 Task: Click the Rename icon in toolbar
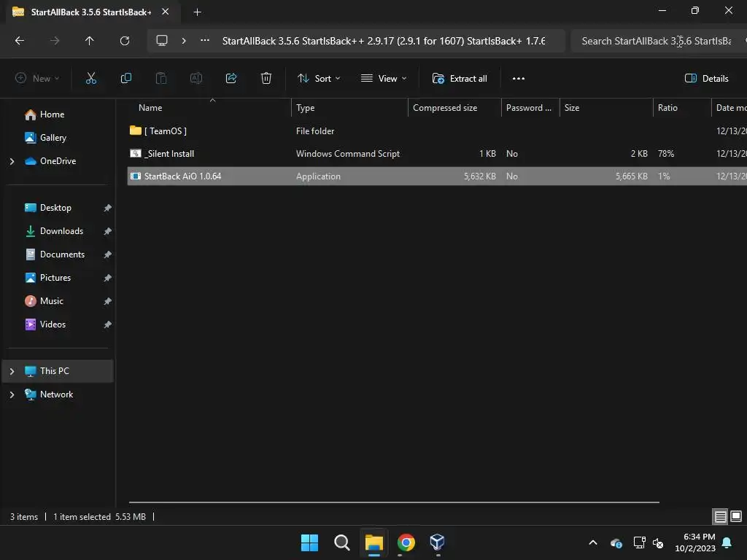pos(196,79)
